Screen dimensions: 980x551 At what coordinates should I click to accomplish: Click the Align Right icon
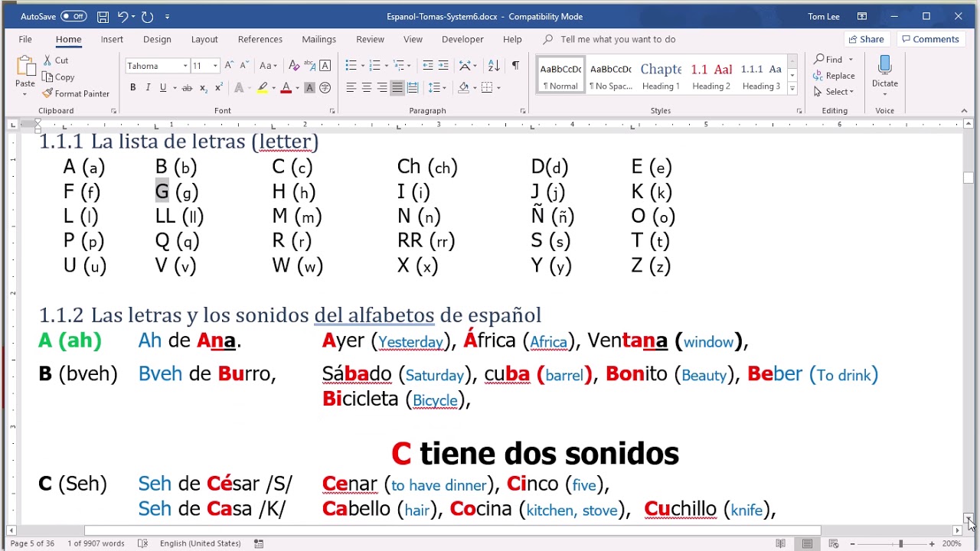tap(382, 88)
